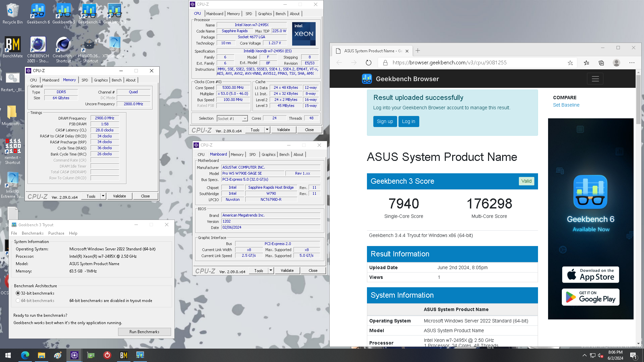Open Windows Start menu
This screenshot has height=362, width=644.
click(x=8, y=355)
